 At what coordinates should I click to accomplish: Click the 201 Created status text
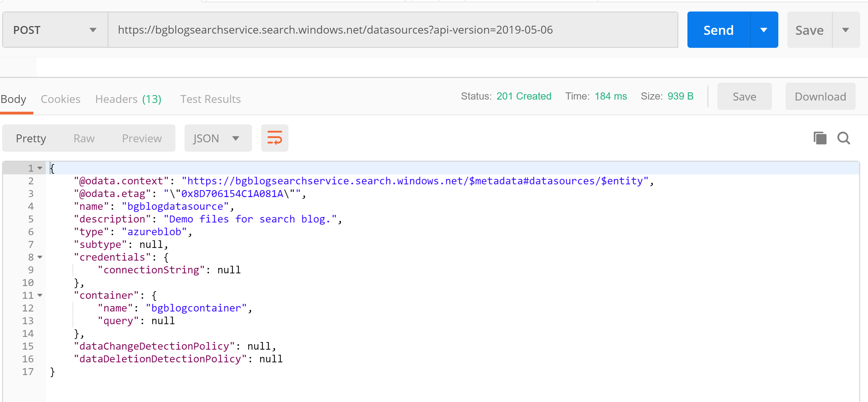coord(524,96)
